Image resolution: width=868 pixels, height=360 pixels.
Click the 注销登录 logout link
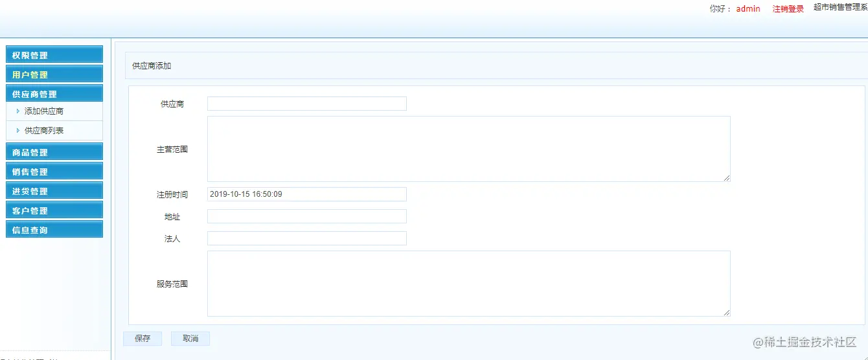tap(788, 9)
